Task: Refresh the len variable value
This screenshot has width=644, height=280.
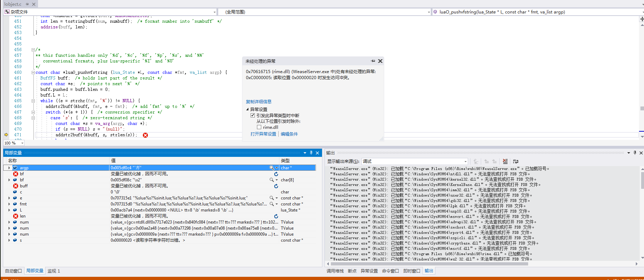Action: pyautogui.click(x=276, y=216)
